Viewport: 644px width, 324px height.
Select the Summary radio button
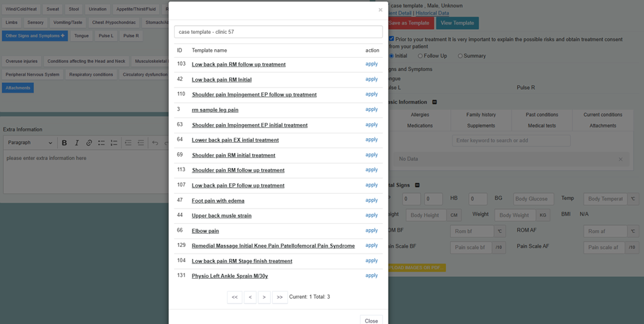pyautogui.click(x=460, y=56)
